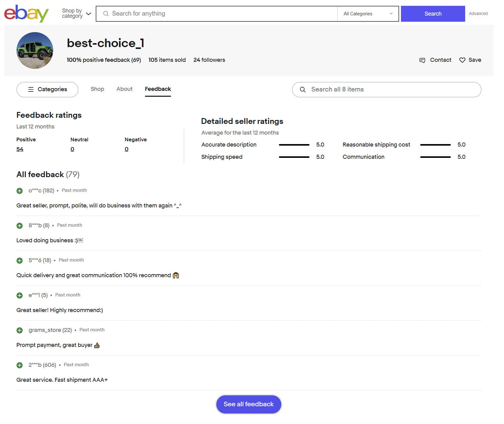Open the Advanced search link
This screenshot has height=424, width=504.
pyautogui.click(x=478, y=13)
